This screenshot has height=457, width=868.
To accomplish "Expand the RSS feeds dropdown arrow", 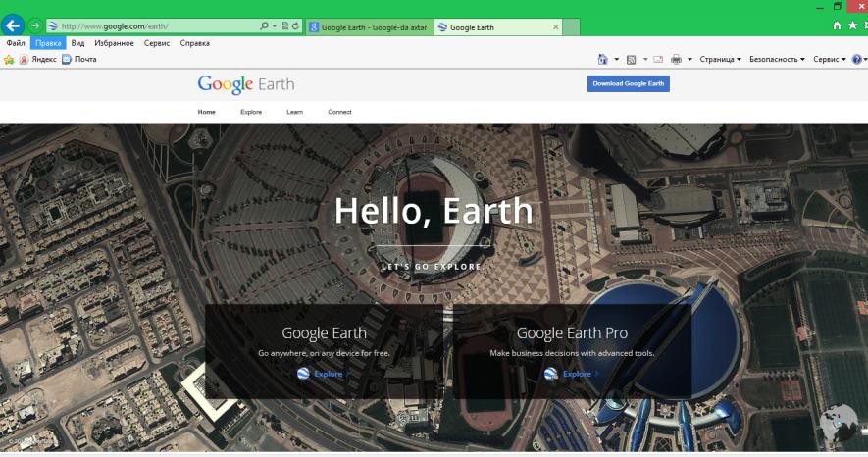I will pyautogui.click(x=645, y=59).
